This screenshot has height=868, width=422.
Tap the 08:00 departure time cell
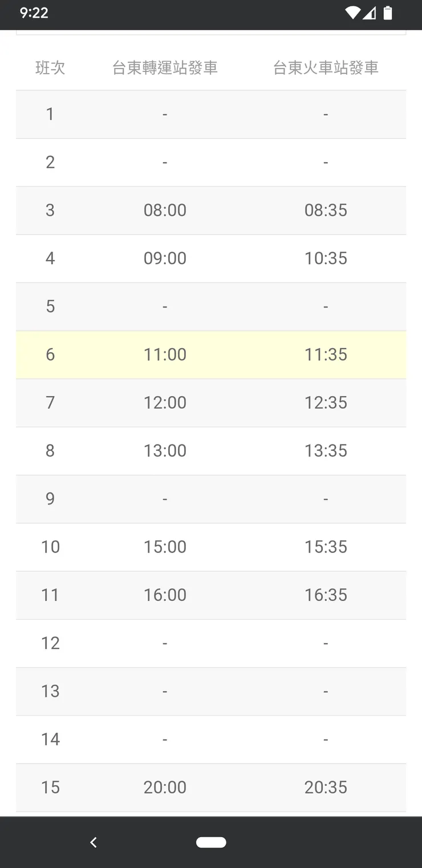165,210
